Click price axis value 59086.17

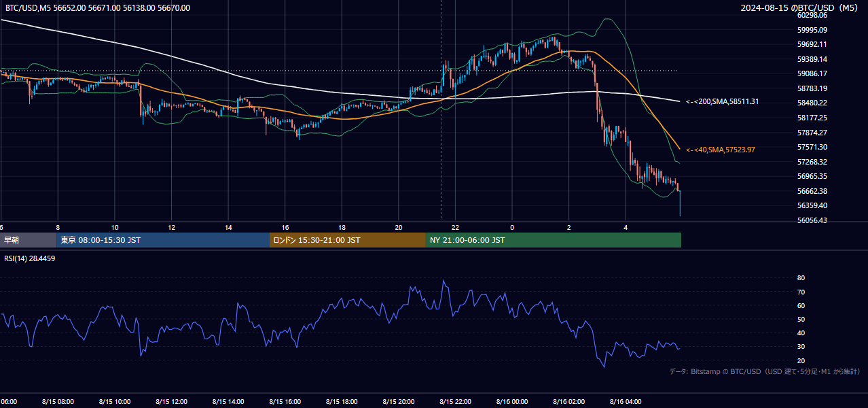point(812,73)
